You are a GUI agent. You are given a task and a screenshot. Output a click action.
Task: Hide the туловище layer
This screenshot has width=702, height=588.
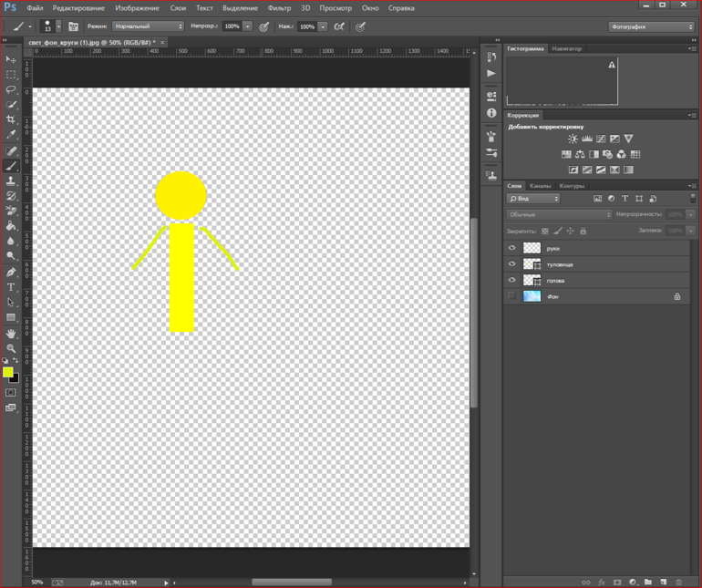(512, 264)
